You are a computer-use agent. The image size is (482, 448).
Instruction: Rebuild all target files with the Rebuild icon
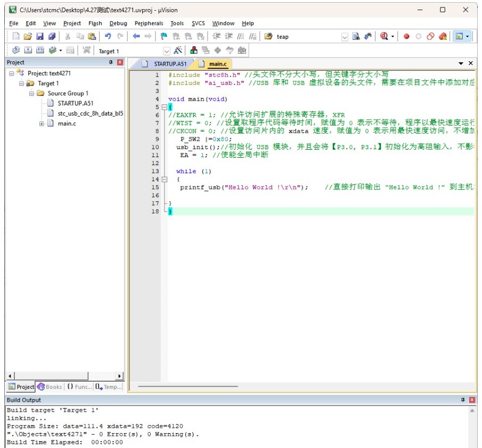click(40, 50)
